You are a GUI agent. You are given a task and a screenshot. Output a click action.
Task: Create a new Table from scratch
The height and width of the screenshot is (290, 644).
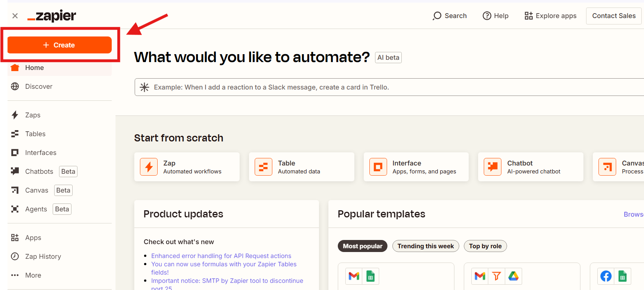[x=302, y=167]
